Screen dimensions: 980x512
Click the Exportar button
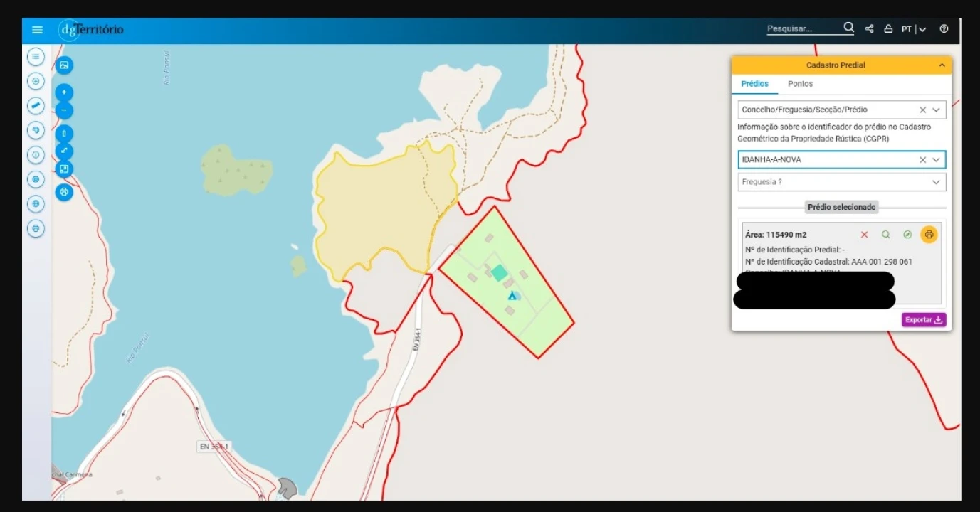(x=923, y=320)
